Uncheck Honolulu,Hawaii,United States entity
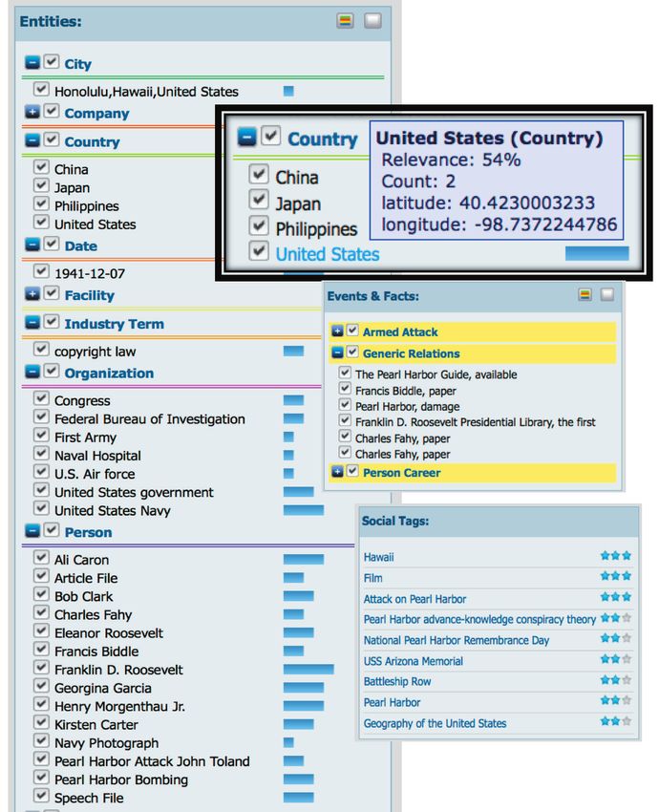Viewport: 659px width, 812px height. coord(41,89)
